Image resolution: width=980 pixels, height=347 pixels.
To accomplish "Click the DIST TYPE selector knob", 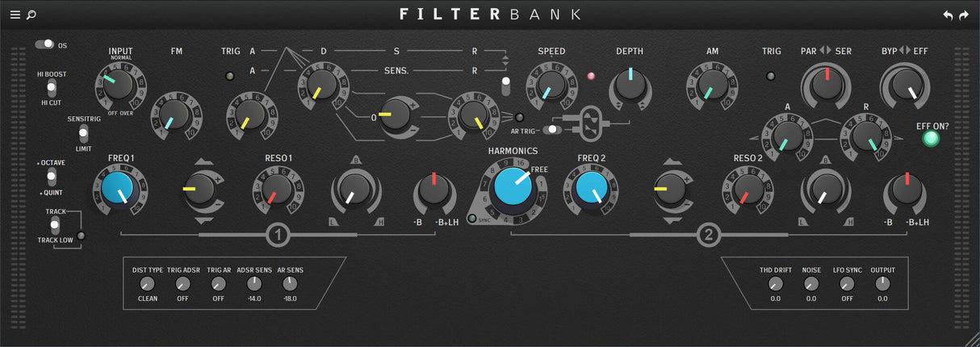I will pos(147,284).
